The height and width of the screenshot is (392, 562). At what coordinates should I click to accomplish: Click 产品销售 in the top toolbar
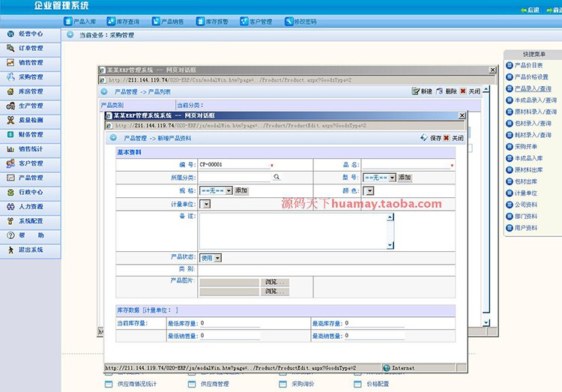[x=168, y=22]
